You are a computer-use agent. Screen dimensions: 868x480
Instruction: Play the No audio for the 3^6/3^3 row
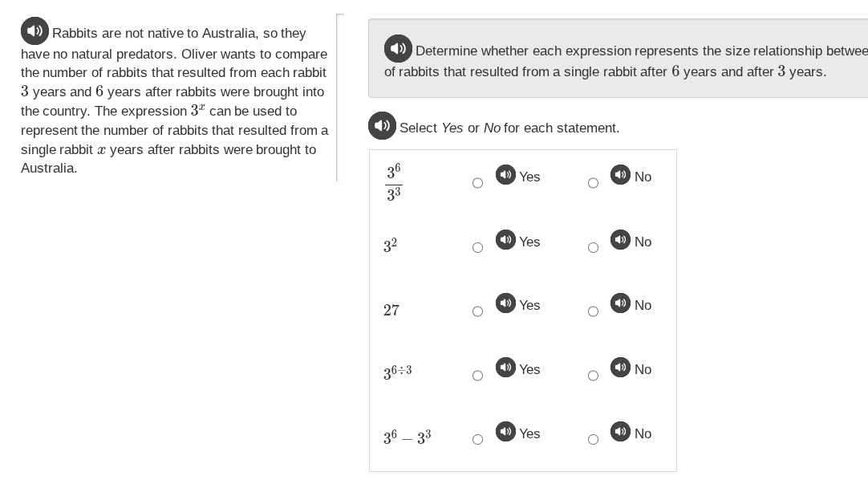620,174
